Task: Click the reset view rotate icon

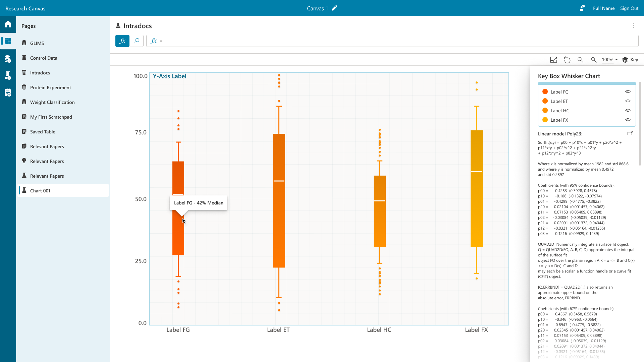Action: (x=567, y=60)
